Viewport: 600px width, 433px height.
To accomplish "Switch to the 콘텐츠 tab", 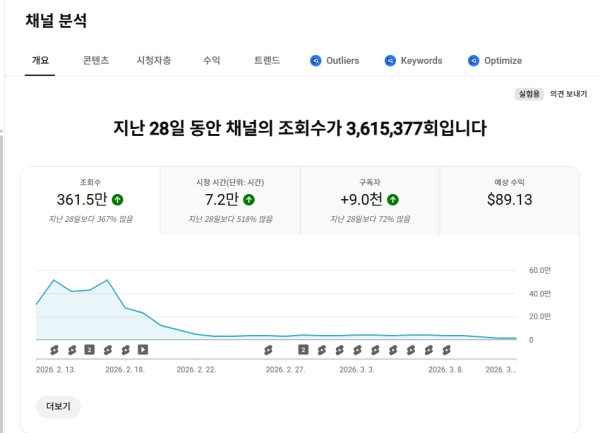I will tap(96, 61).
